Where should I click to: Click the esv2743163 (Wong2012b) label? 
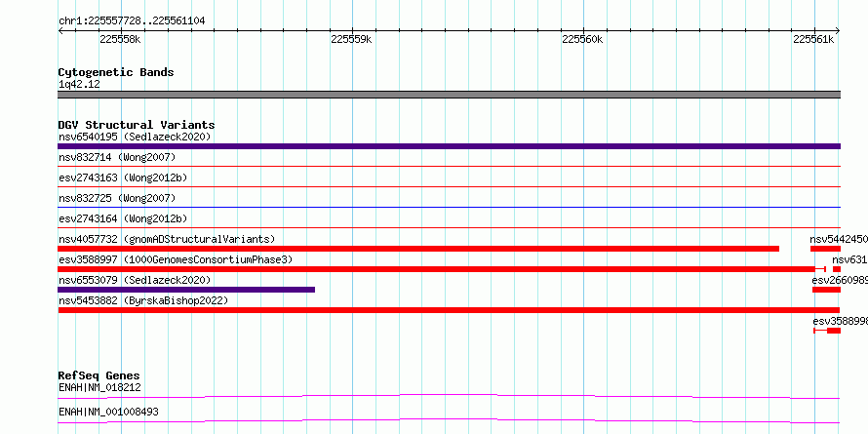[123, 178]
